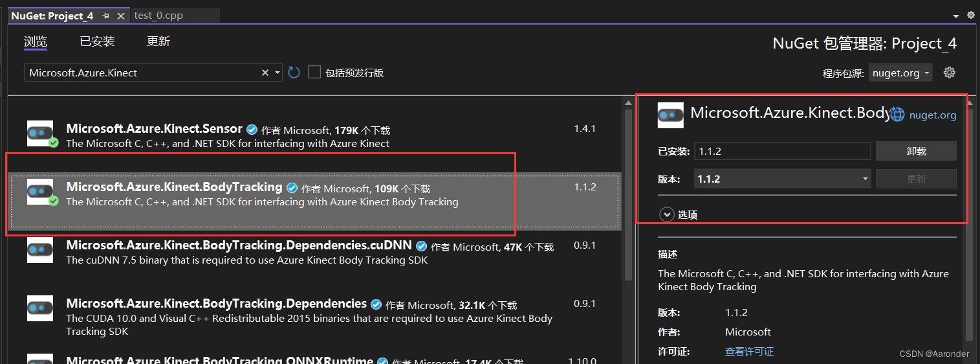Screen dimensions: 980x364
Task: Toggle the include prerelease checkbox
Action: pyautogui.click(x=314, y=72)
